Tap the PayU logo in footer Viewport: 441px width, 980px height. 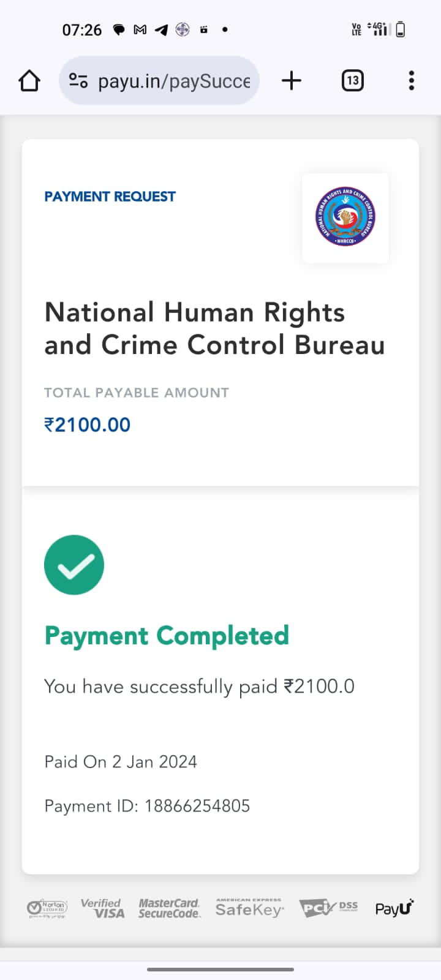(x=394, y=908)
